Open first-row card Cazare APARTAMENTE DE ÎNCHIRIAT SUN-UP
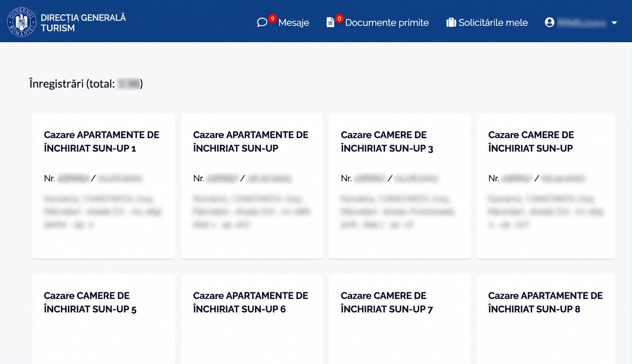Viewport: 632px width, 364px height. click(x=252, y=186)
